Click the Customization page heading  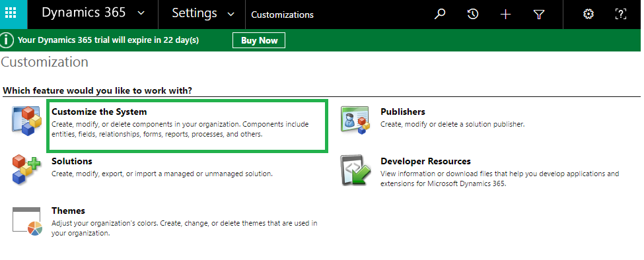(44, 62)
